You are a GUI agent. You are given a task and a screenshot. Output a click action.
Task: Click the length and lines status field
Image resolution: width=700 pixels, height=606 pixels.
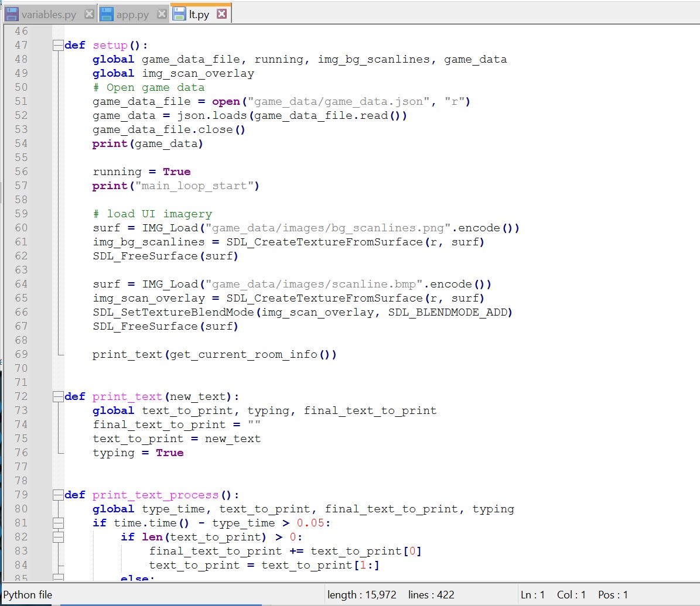tap(391, 595)
